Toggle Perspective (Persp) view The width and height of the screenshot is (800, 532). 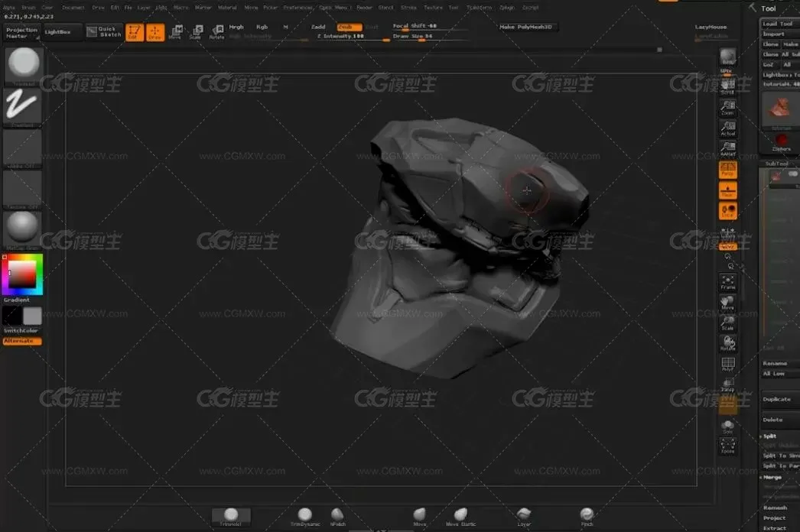727,170
